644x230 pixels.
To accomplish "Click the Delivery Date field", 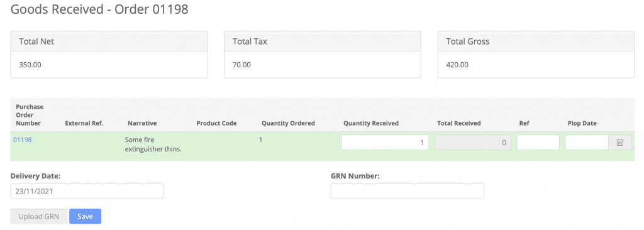I will click(x=87, y=192).
